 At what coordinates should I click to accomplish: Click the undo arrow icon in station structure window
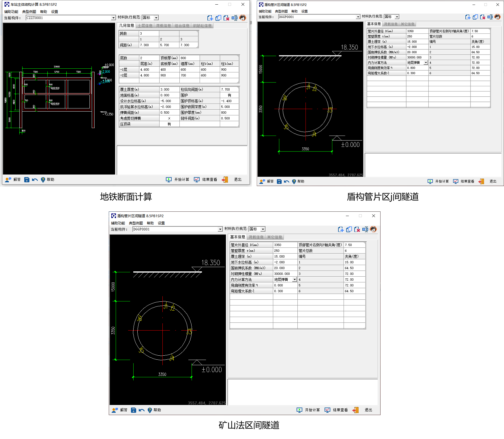pos(35,180)
